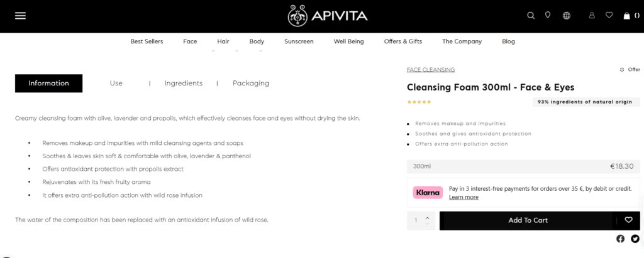Open the user account icon
Screen dimensions: 644x258
coord(592,16)
